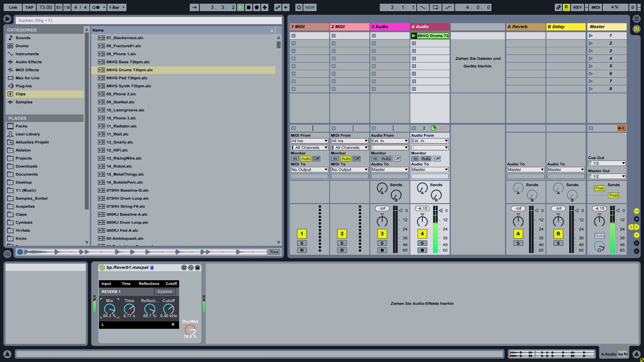Arm track 4 Audio for recording
This screenshot has width=644, height=362.
(422, 250)
